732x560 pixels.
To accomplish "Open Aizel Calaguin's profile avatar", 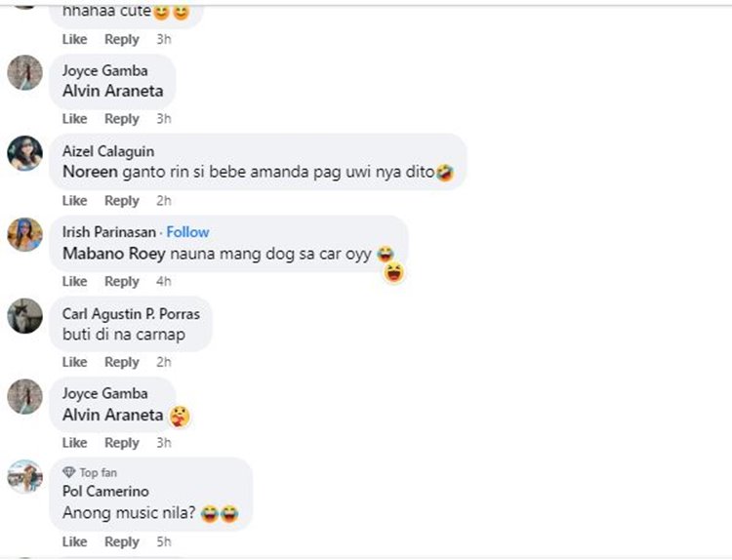I will coord(24,153).
